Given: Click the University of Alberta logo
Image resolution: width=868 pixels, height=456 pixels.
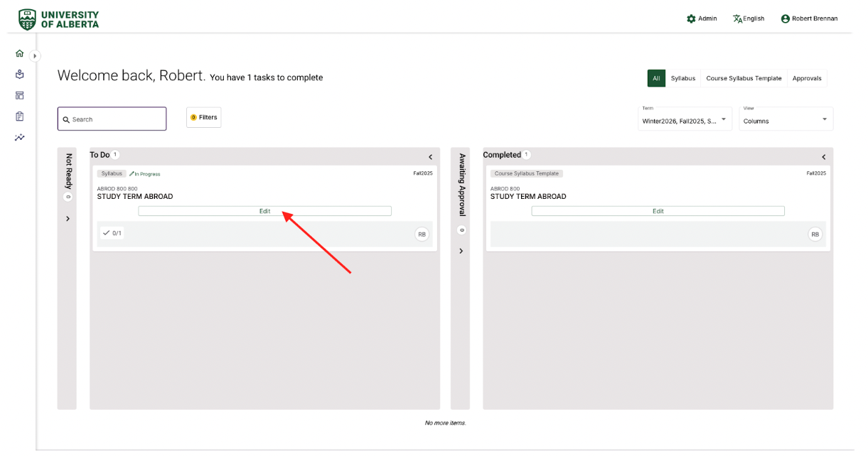Looking at the screenshot, I should [x=58, y=19].
